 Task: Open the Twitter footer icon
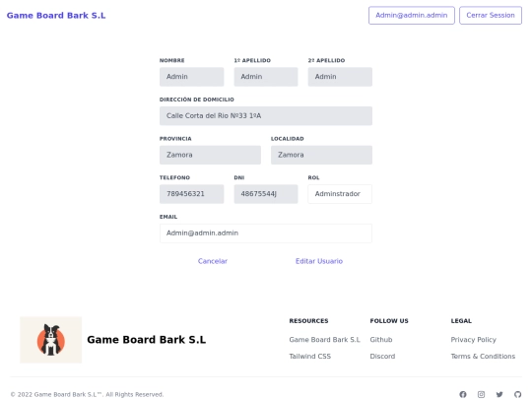(x=499, y=394)
